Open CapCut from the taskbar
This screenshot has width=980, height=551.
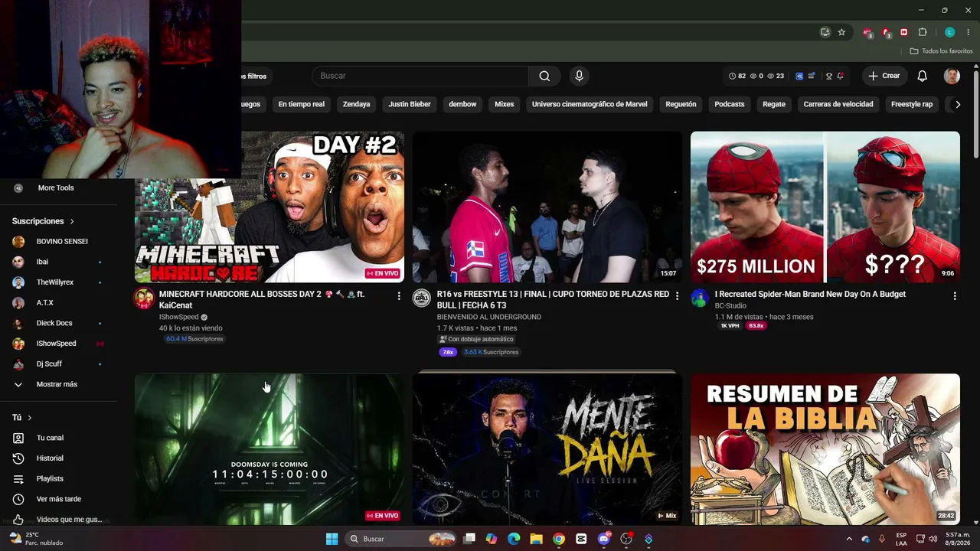click(x=581, y=539)
